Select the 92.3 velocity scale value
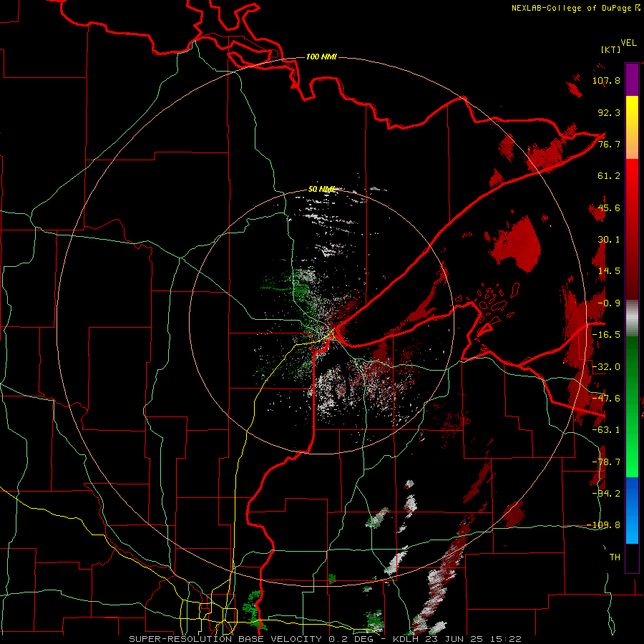 pos(609,112)
